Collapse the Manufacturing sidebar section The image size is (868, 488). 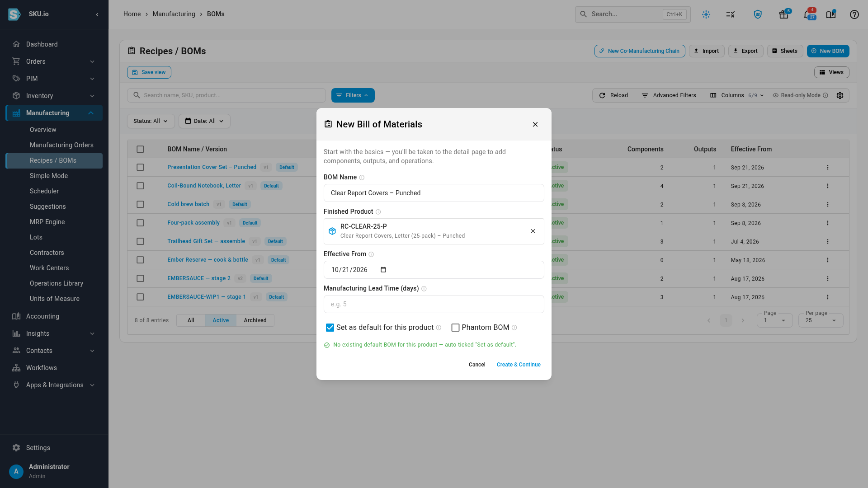tap(54, 113)
